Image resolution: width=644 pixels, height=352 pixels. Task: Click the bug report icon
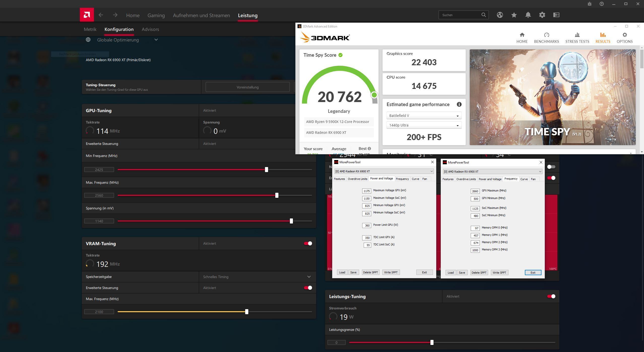(590, 4)
